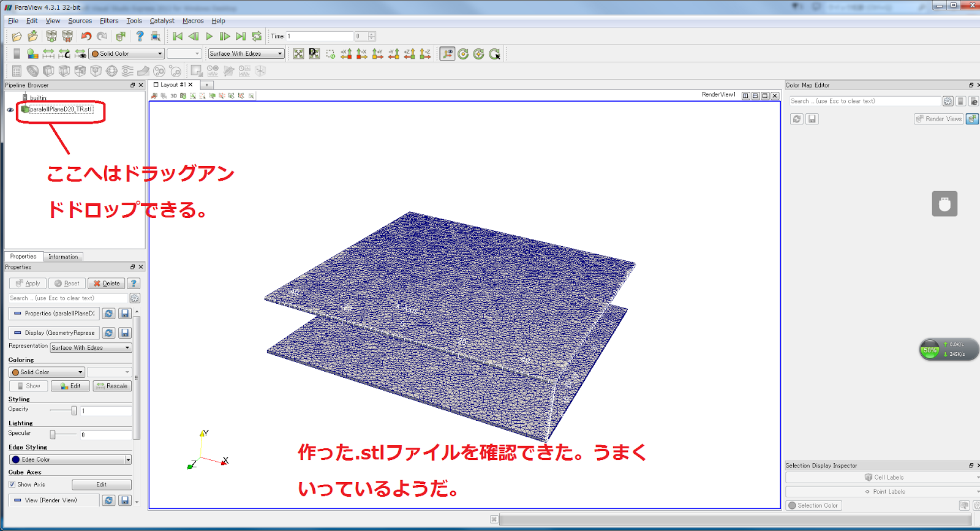Select the Layout #1 tab
Viewport: 980px width, 531px height.
(173, 85)
